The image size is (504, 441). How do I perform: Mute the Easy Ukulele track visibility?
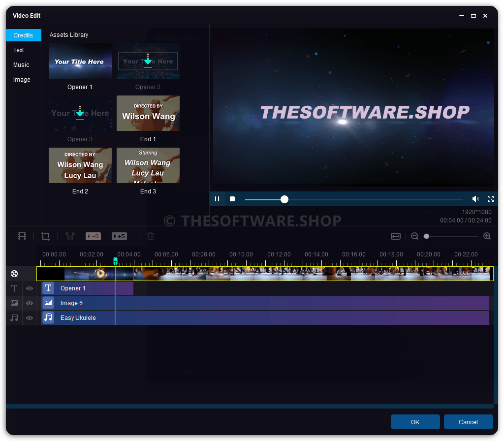coord(30,318)
